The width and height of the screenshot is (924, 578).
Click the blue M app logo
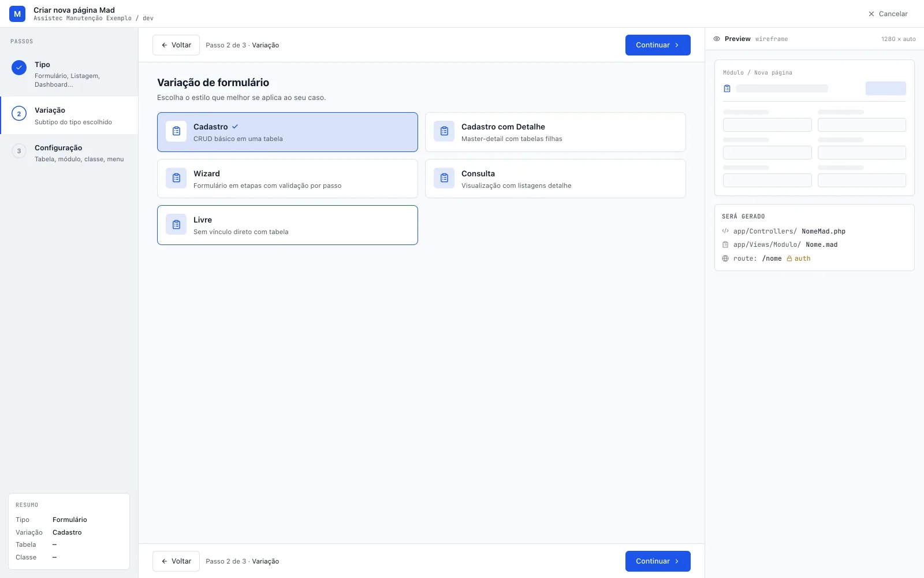(x=17, y=14)
